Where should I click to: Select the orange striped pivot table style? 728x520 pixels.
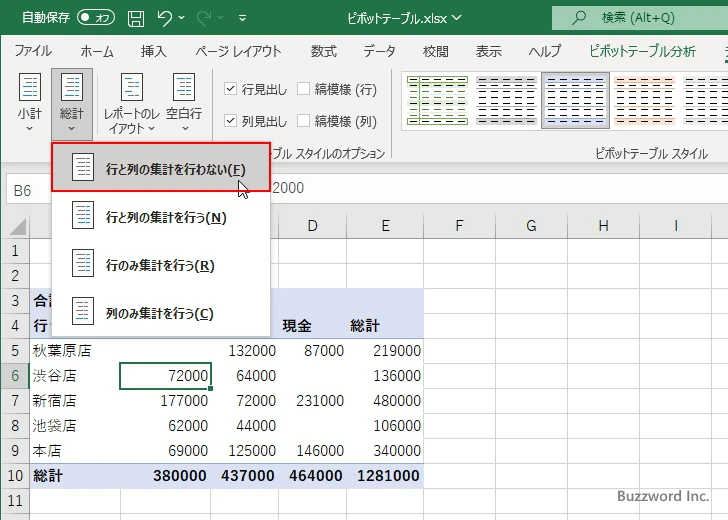pyautogui.click(x=644, y=101)
